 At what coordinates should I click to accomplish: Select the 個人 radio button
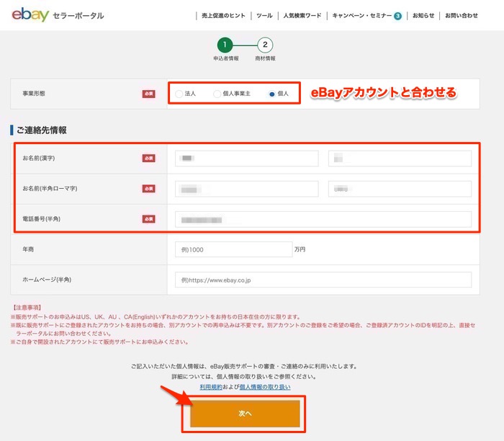click(271, 94)
